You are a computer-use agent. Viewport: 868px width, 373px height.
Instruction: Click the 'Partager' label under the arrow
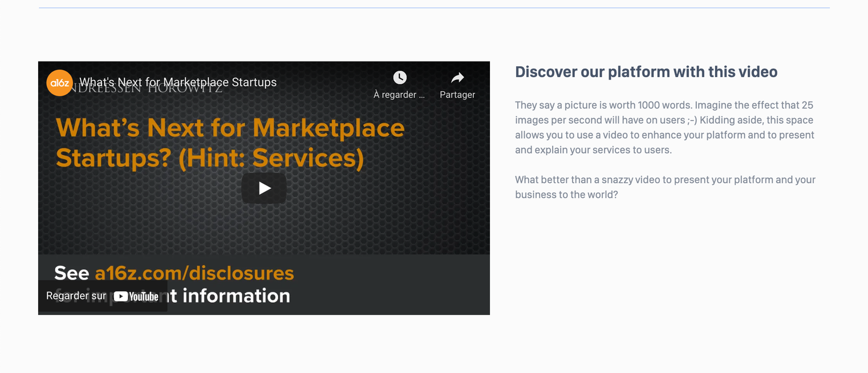click(457, 95)
